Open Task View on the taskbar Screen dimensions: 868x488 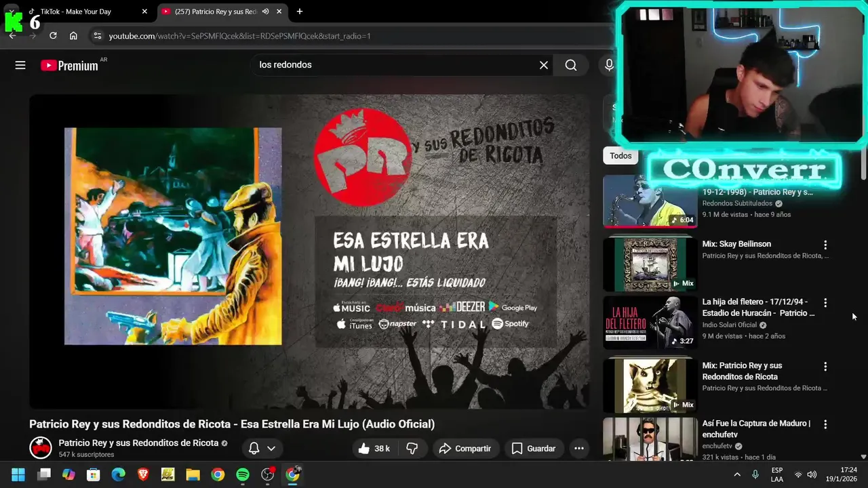(x=44, y=475)
